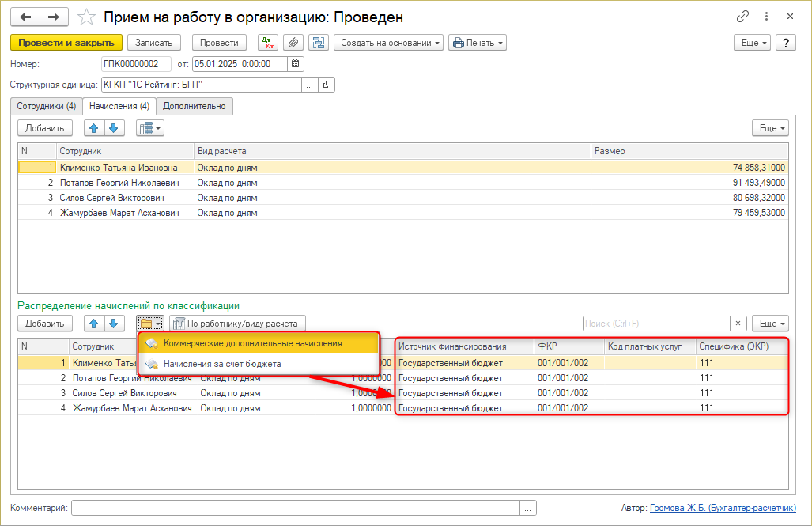
Task: Expand the Печать dropdown menu
Action: click(477, 43)
